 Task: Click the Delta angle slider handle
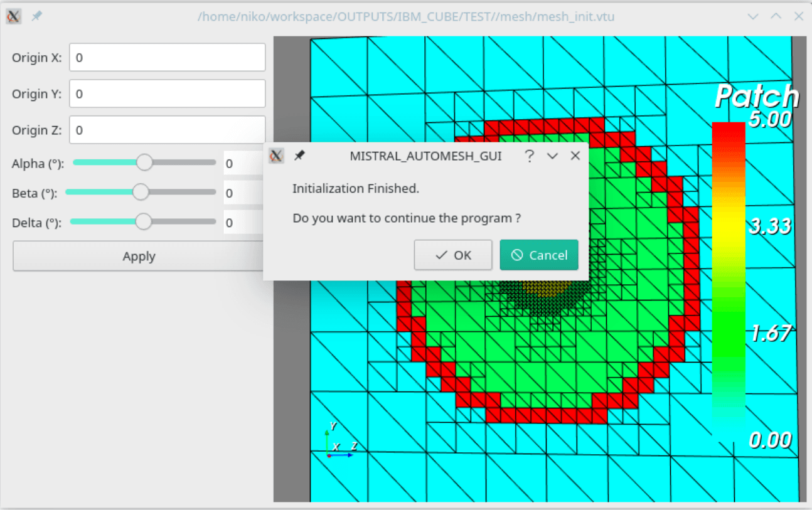pos(144,221)
